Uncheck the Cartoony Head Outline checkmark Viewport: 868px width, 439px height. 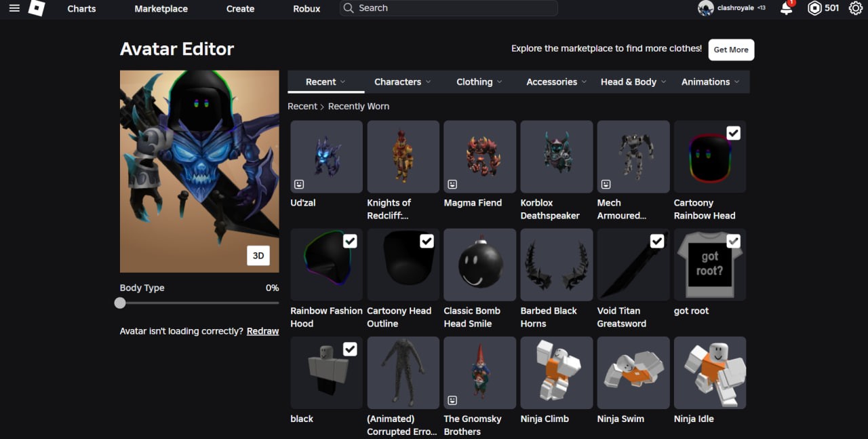[427, 241]
